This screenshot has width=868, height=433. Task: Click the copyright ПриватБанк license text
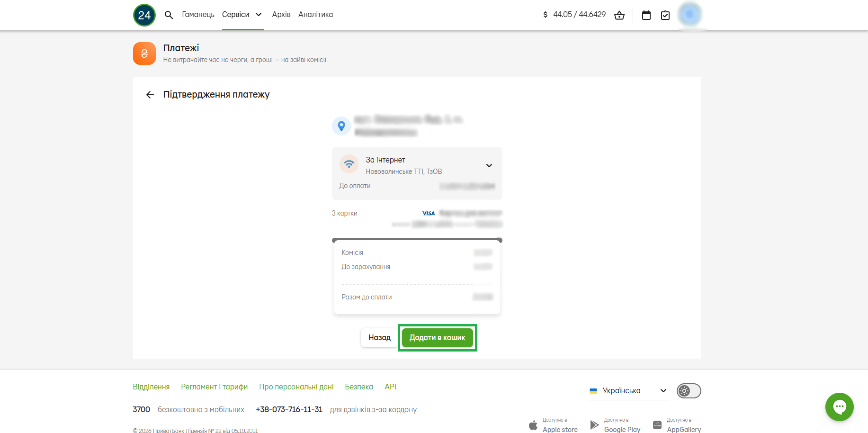196,431
